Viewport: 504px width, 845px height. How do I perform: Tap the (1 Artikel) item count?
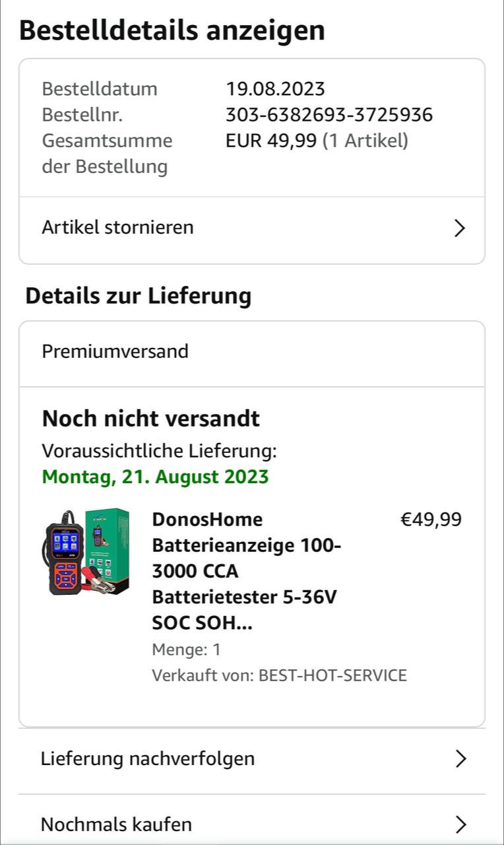pyautogui.click(x=365, y=141)
